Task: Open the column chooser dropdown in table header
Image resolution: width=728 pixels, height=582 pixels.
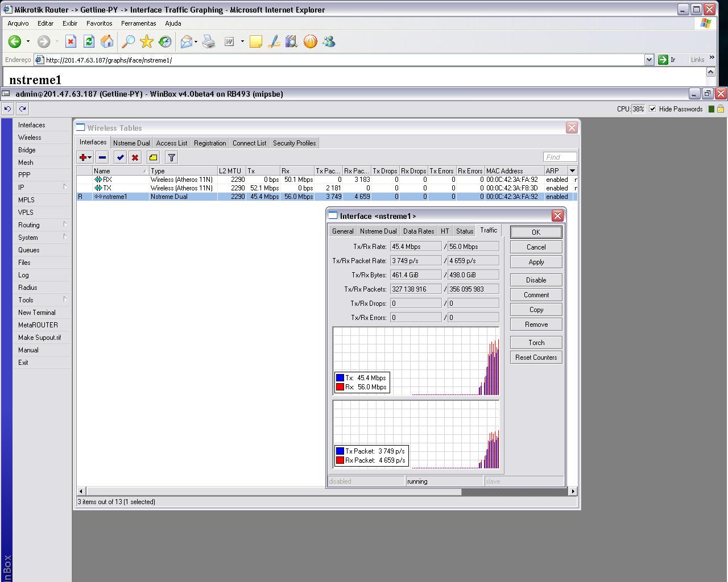Action: tap(572, 171)
